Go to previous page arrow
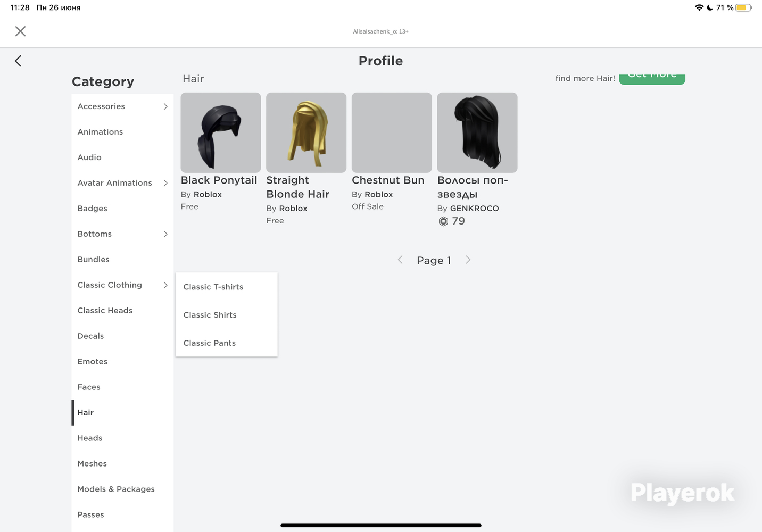762x532 pixels. [400, 260]
